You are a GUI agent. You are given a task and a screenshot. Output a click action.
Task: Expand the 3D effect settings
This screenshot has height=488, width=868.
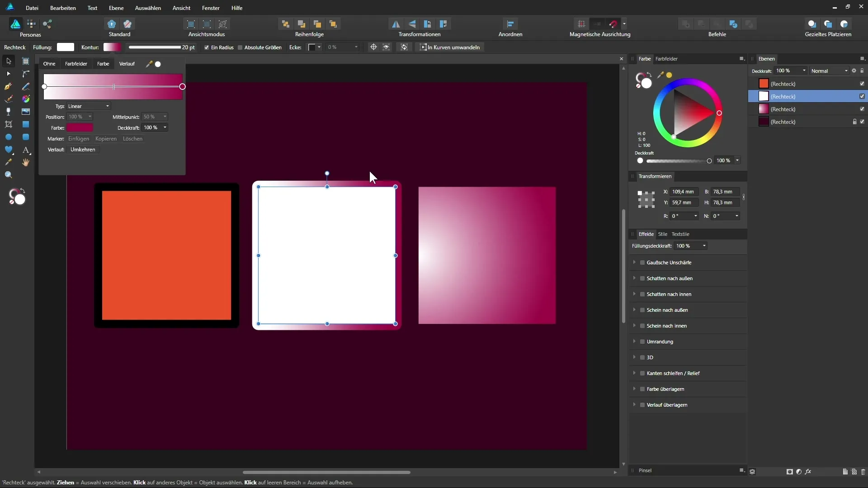click(634, 357)
